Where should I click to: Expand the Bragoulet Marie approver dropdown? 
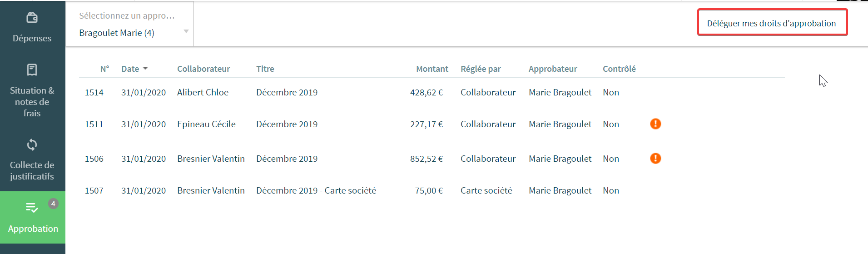tap(186, 31)
